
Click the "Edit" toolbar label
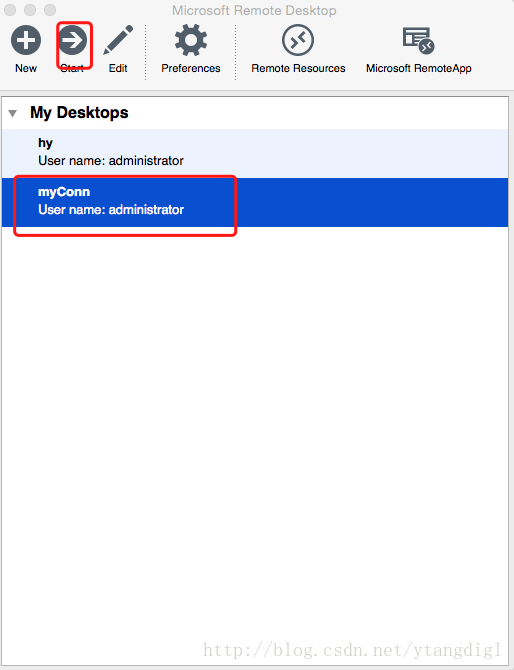coord(118,68)
